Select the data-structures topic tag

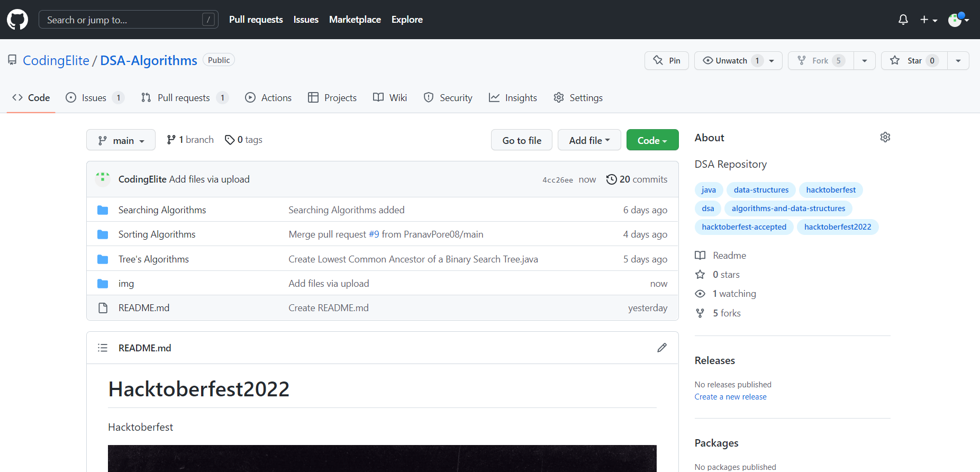click(x=761, y=190)
